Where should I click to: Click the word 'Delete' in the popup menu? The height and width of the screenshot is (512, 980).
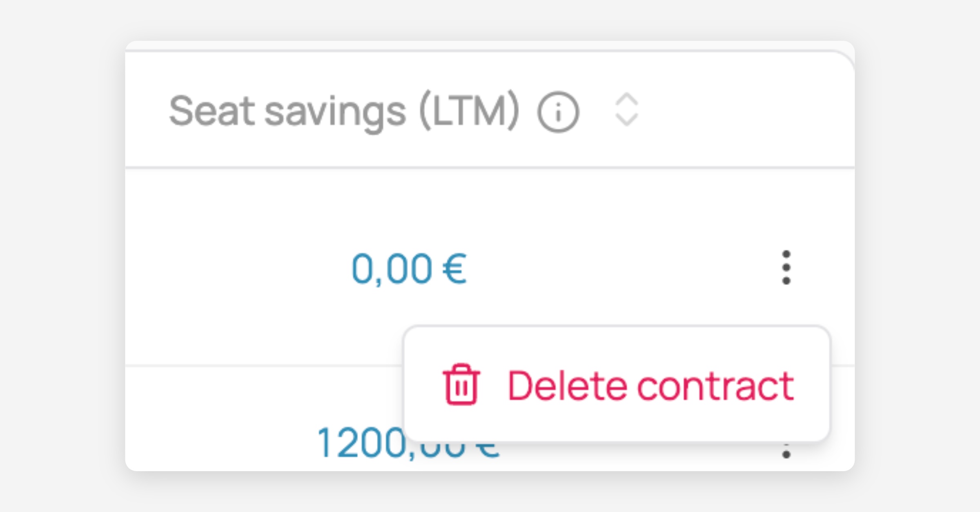click(x=567, y=386)
